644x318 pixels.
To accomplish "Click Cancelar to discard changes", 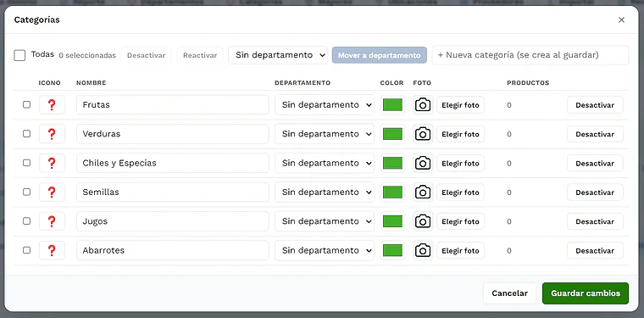I will 510,293.
